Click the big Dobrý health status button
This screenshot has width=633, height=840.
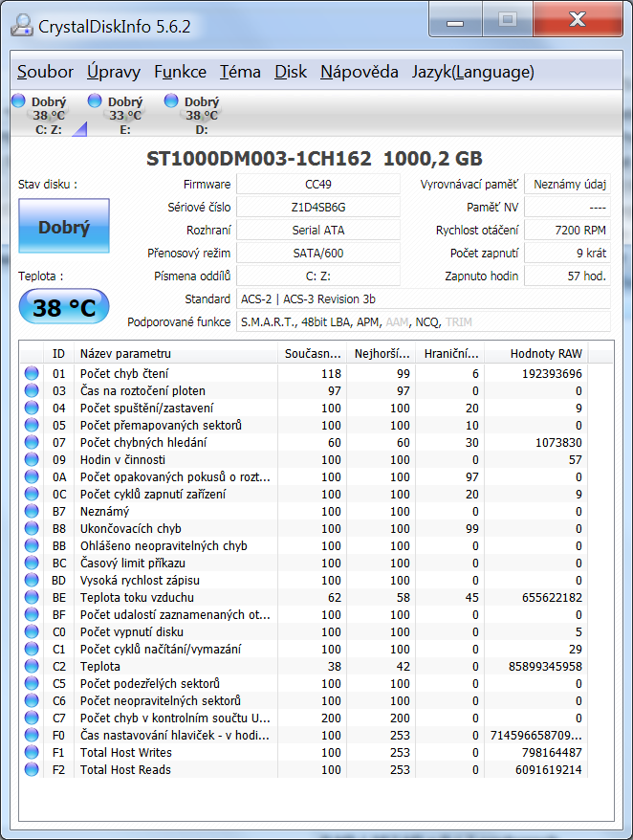pyautogui.click(x=64, y=226)
